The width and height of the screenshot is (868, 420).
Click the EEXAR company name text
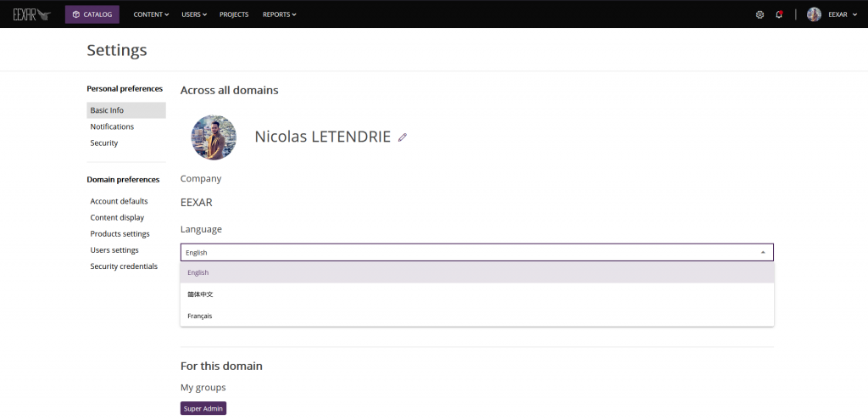click(x=197, y=202)
